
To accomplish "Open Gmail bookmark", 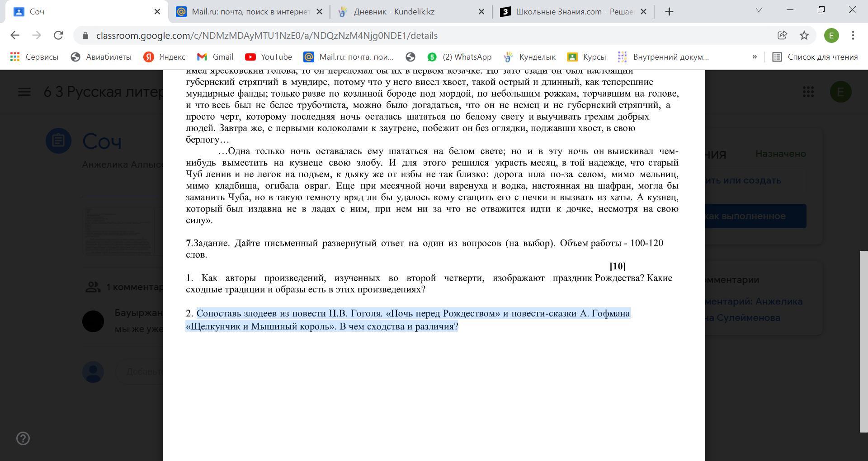I will [x=216, y=57].
